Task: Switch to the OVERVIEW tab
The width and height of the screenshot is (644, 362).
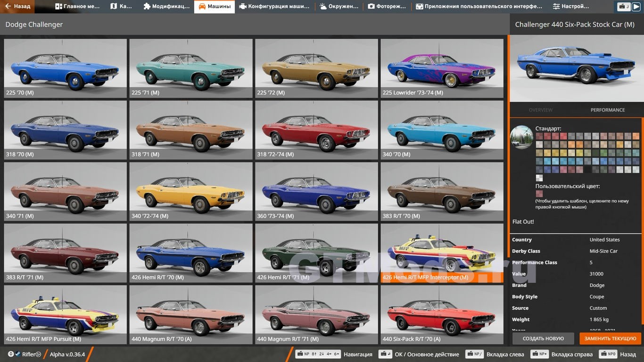Action: click(x=541, y=110)
